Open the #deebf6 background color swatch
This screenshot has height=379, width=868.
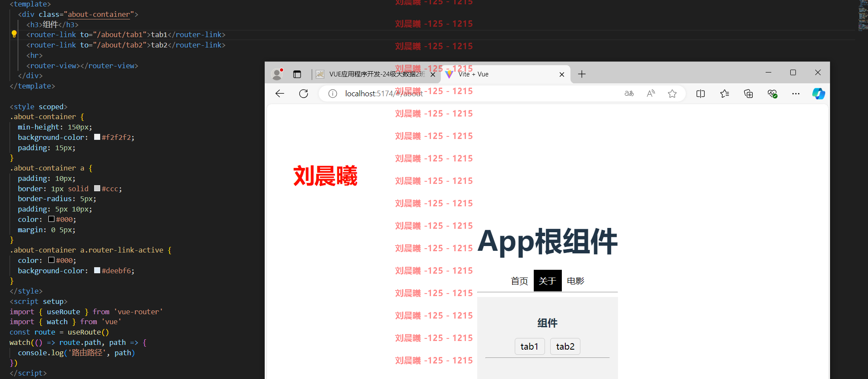(97, 270)
